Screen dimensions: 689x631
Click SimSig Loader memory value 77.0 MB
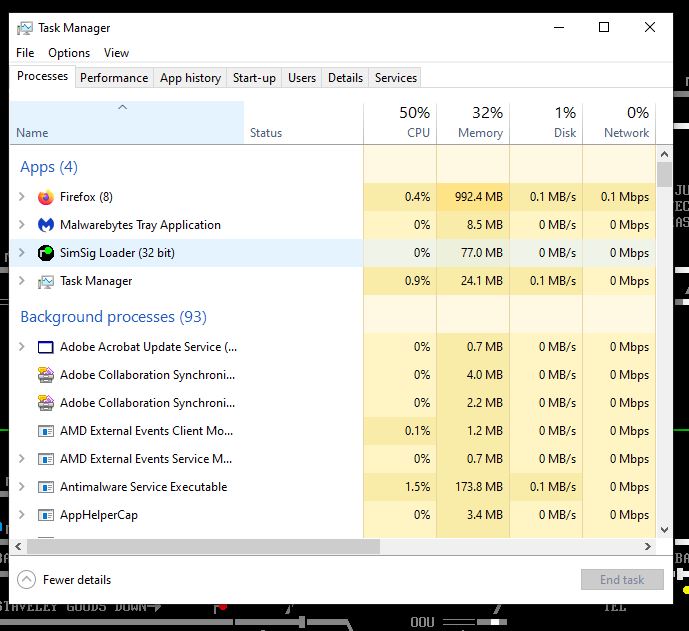482,253
